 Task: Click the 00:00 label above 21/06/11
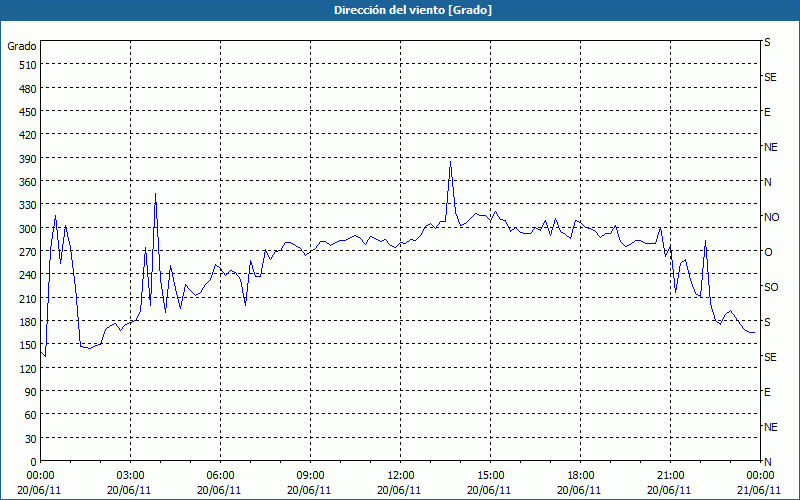(x=759, y=476)
